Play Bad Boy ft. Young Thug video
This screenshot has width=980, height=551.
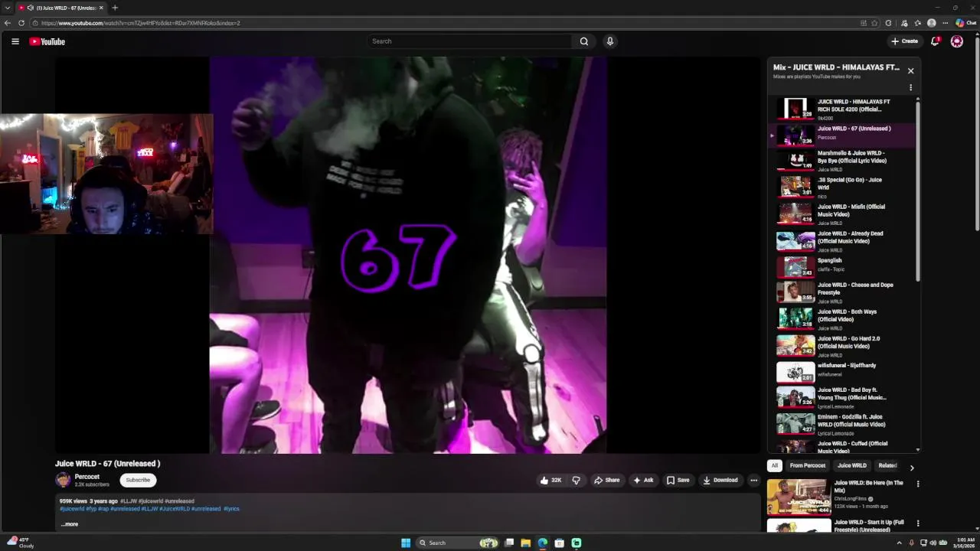coord(842,397)
